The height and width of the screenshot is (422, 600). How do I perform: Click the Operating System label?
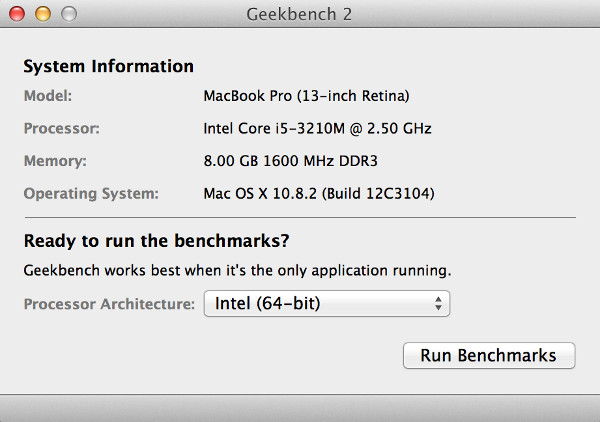pyautogui.click(x=91, y=193)
